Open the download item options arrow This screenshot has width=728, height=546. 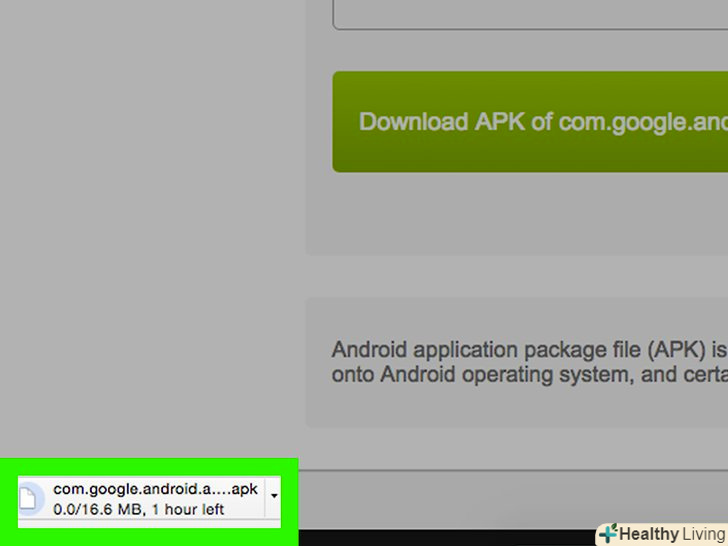coord(274,496)
